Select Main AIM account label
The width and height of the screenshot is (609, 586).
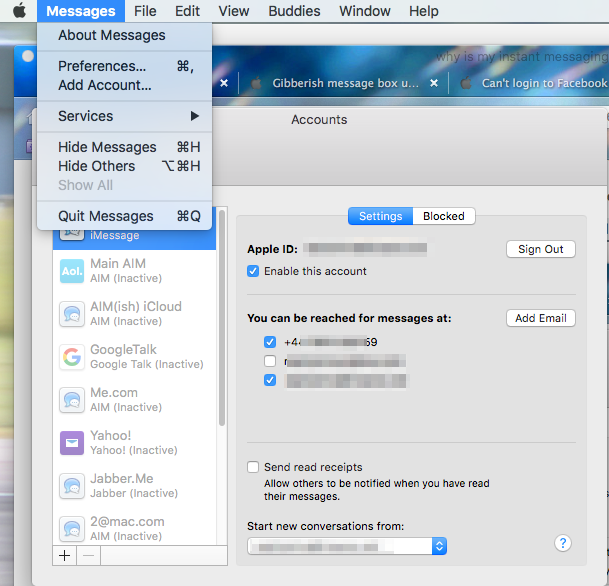(118, 263)
